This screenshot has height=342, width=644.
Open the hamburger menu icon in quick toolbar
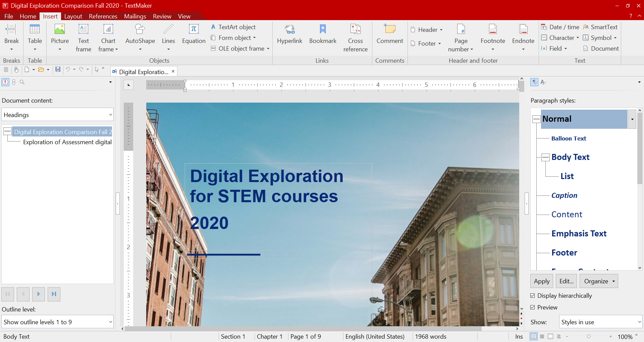tap(6, 69)
